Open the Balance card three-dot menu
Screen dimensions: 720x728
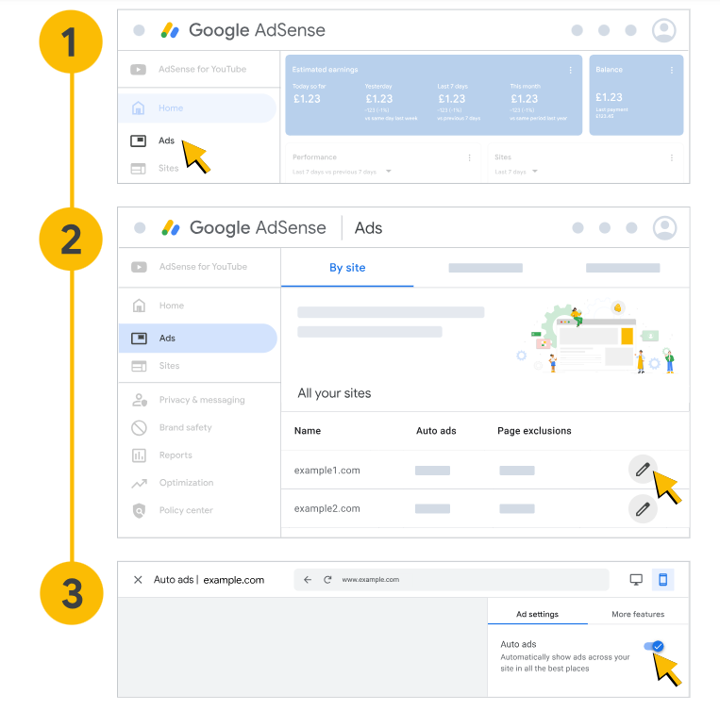pyautogui.click(x=672, y=71)
